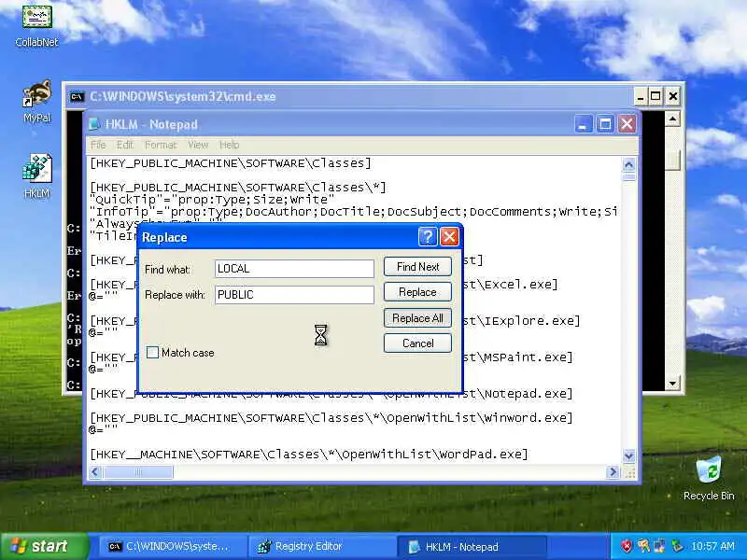Select the MyPal desktop shortcut

point(36,102)
